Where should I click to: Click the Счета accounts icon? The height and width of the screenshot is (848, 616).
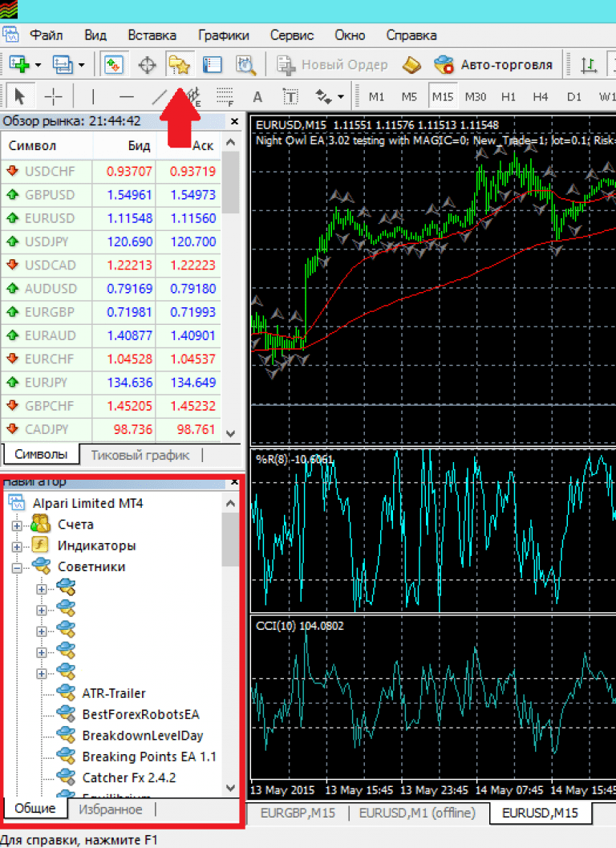(41, 524)
